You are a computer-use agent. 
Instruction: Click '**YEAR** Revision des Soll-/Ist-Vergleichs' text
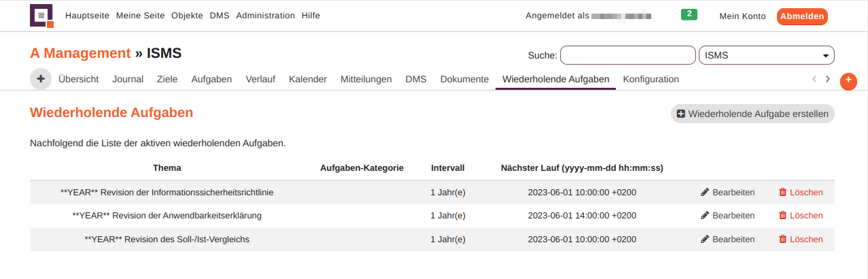[167, 240]
